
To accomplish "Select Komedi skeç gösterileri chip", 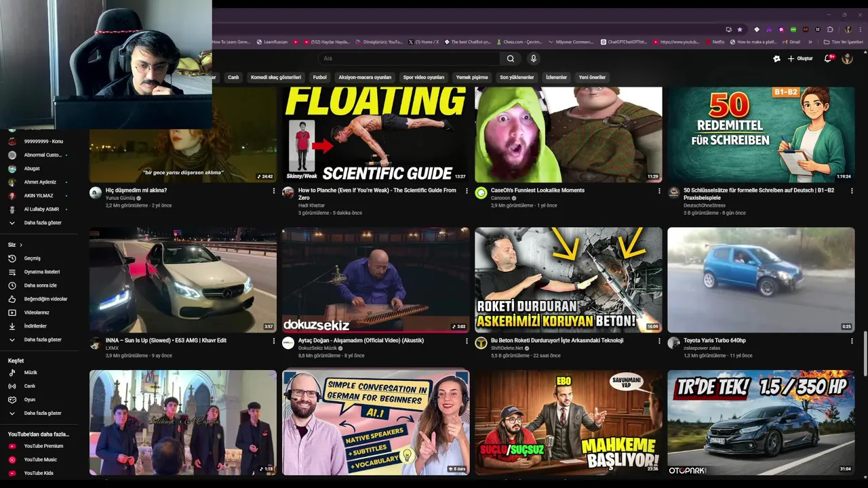I will (276, 77).
